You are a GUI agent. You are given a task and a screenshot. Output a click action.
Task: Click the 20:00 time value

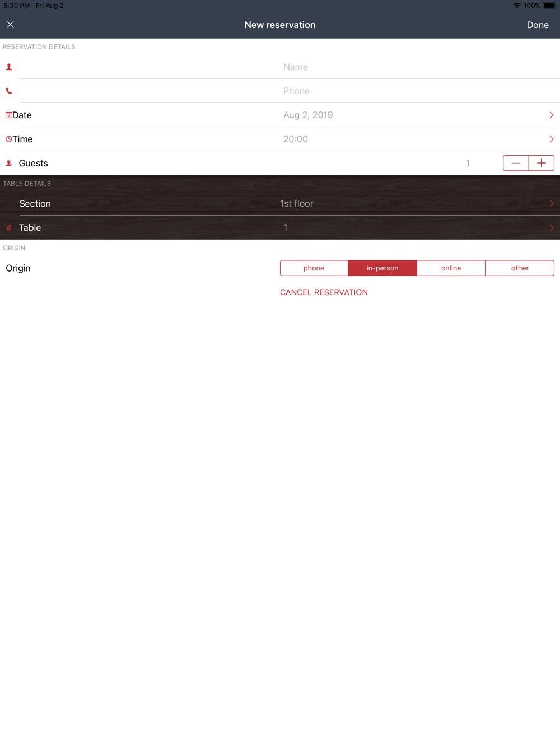tap(296, 139)
